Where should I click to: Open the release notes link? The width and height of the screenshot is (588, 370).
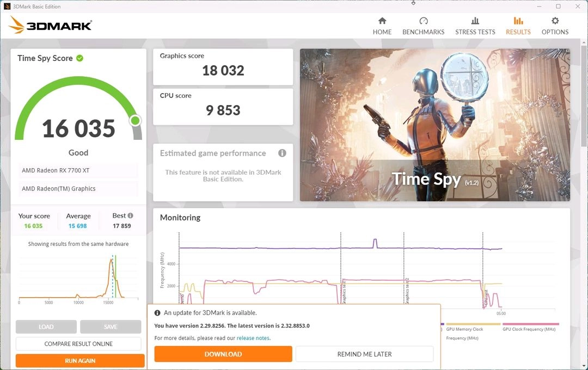[x=253, y=338]
